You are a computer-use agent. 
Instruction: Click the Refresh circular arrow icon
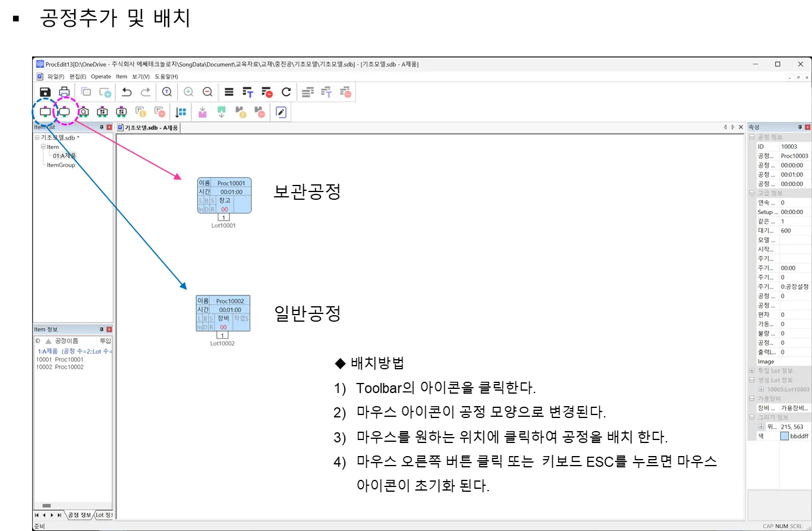point(286,92)
